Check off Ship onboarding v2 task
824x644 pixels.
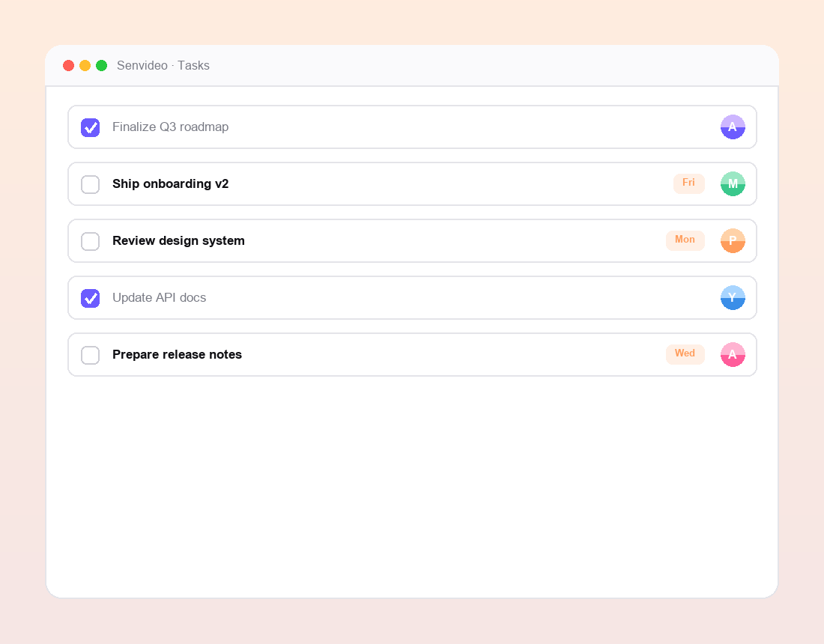[x=91, y=184]
